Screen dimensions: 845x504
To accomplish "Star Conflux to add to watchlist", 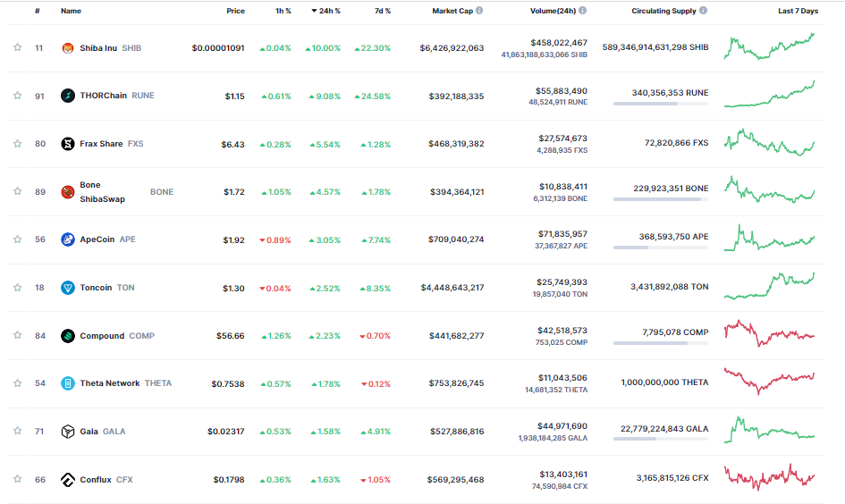I will (x=17, y=479).
